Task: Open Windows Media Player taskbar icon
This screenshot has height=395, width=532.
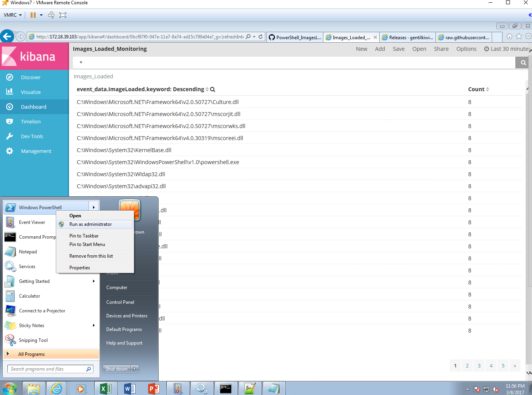Action: click(x=81, y=388)
